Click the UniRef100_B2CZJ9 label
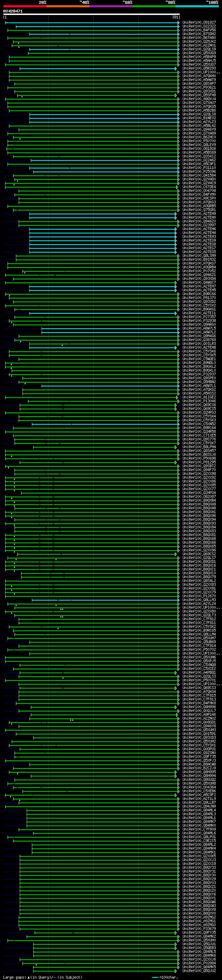This screenshot has width=222, height=980. 199,768
